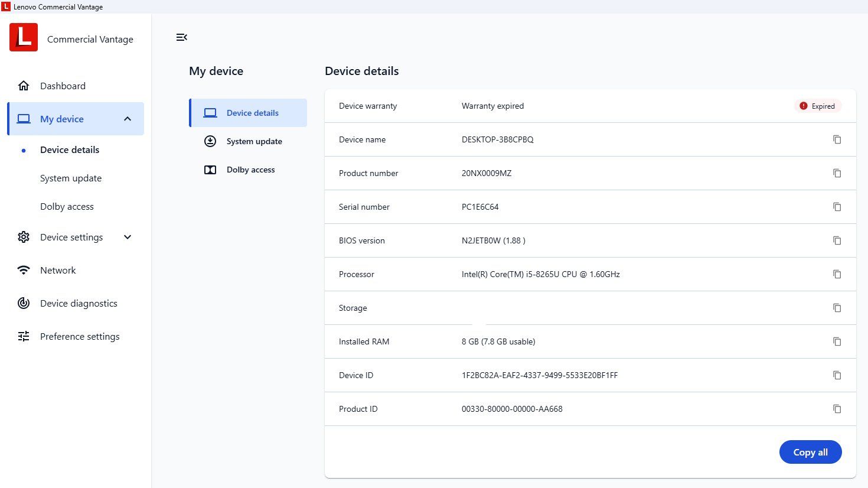Click the Copy all button
The width and height of the screenshot is (868, 488).
(x=810, y=452)
